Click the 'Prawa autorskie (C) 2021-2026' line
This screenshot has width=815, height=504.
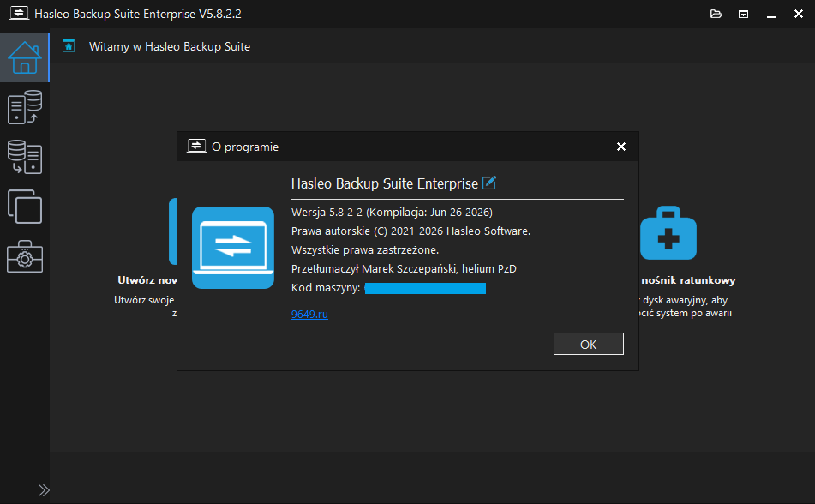(x=410, y=231)
